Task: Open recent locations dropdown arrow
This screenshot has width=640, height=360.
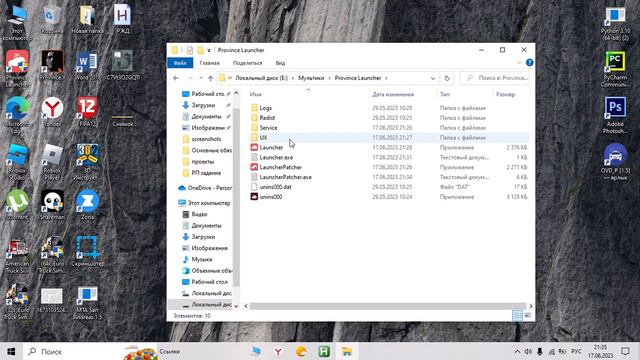Action: 201,78
